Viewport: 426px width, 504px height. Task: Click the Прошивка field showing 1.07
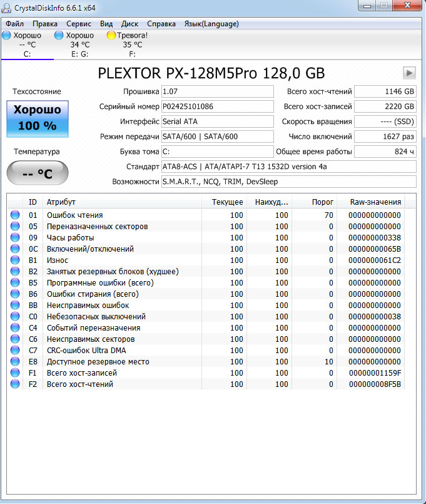[x=218, y=91]
